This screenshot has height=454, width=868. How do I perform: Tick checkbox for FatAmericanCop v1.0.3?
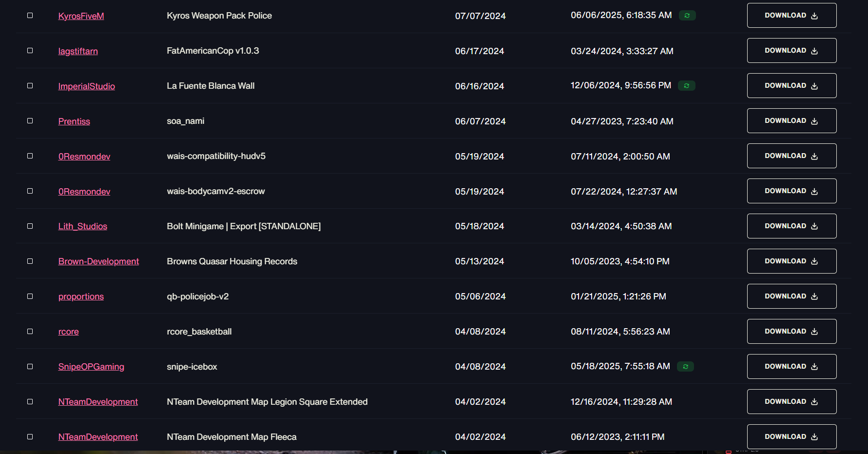click(30, 51)
